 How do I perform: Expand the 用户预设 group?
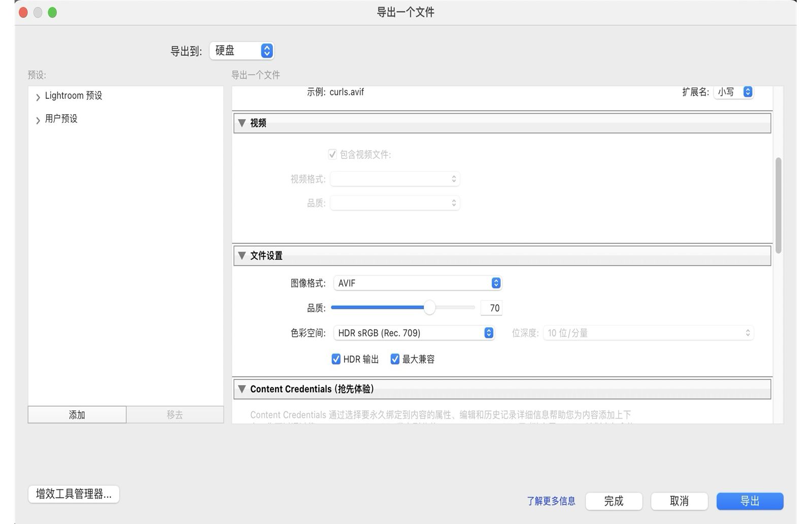38,120
